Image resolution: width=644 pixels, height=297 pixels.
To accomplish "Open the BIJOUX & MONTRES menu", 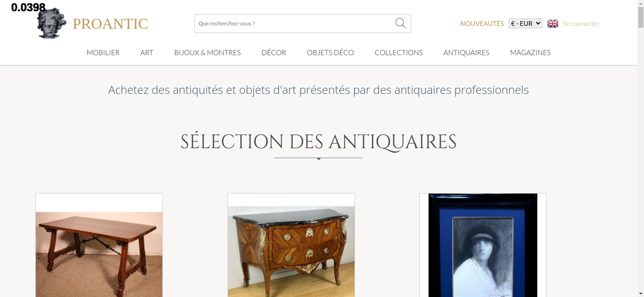I will click(207, 52).
